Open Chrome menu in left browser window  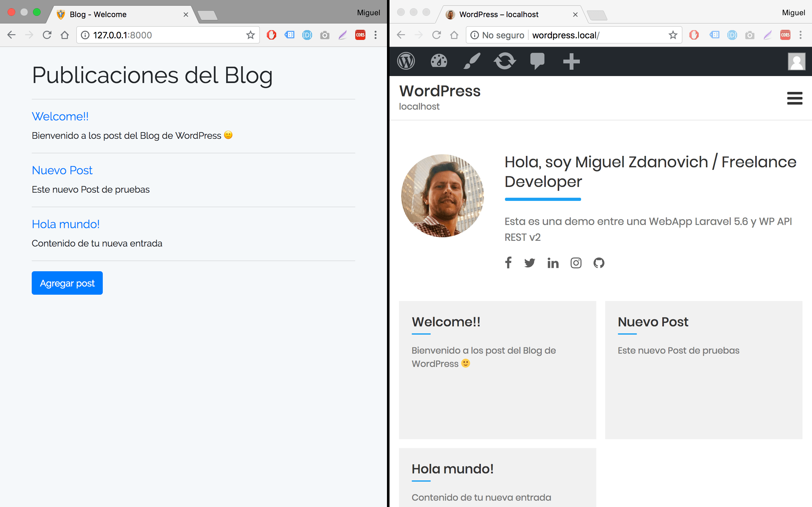[x=376, y=35]
